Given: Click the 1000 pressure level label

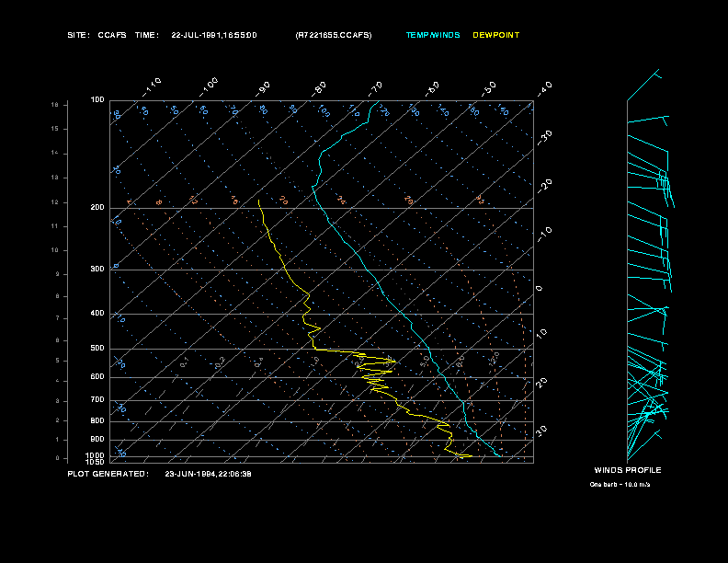Looking at the screenshot, I should click(x=95, y=455).
